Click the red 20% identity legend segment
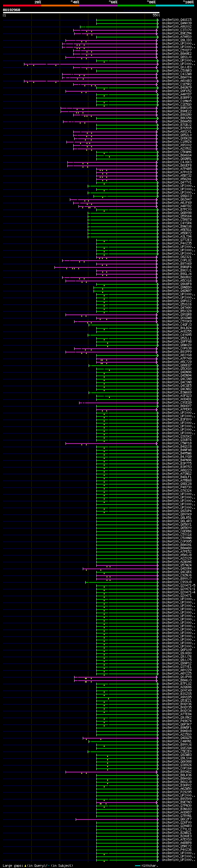 (x=22, y=6)
